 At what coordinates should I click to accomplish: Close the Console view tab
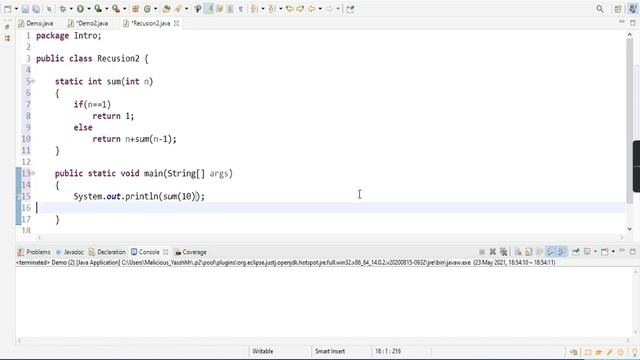(x=165, y=252)
